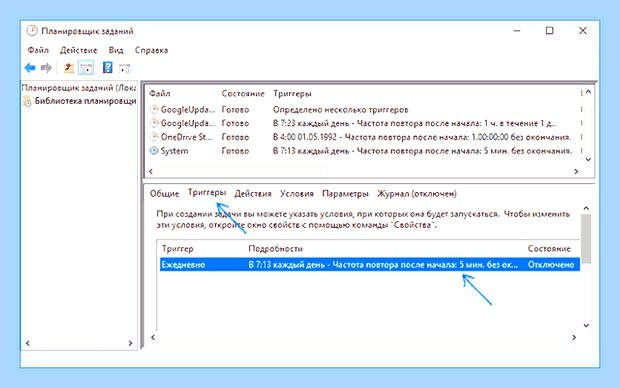The image size is (620, 388).
Task: Click the task list scroll left arrow
Action: [x=151, y=171]
